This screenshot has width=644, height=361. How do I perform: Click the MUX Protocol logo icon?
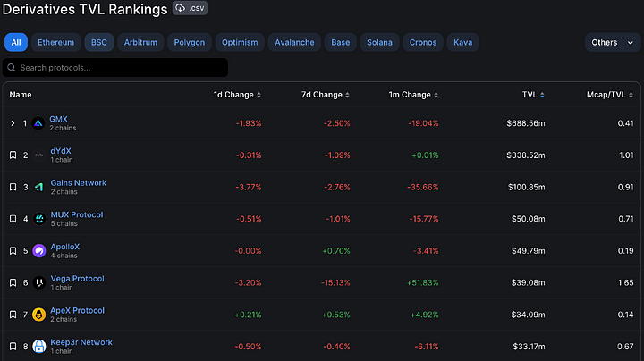click(39, 219)
